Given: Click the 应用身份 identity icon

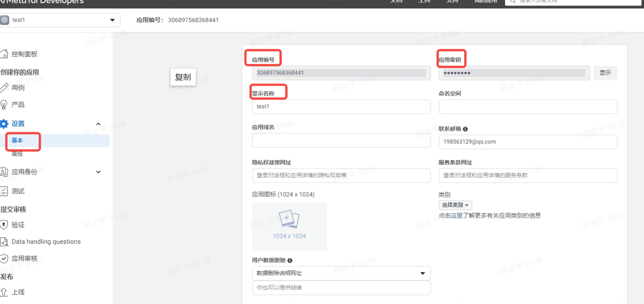Looking at the screenshot, I should pos(5,172).
